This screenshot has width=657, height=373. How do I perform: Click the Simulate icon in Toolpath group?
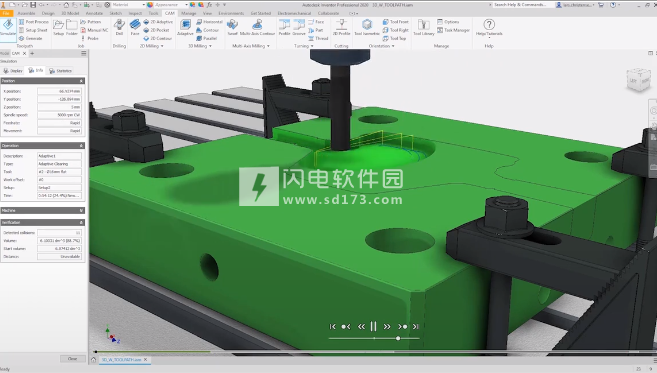point(8,28)
